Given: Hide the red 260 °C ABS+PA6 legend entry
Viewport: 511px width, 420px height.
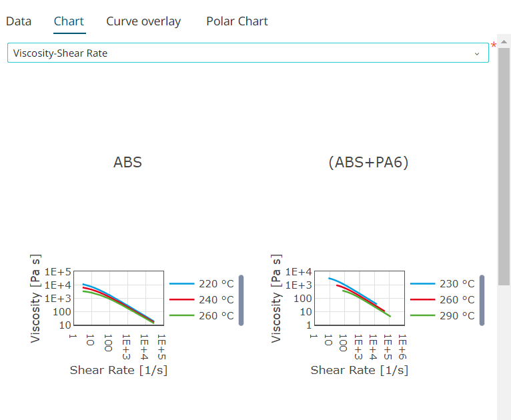Looking at the screenshot, I should point(442,300).
